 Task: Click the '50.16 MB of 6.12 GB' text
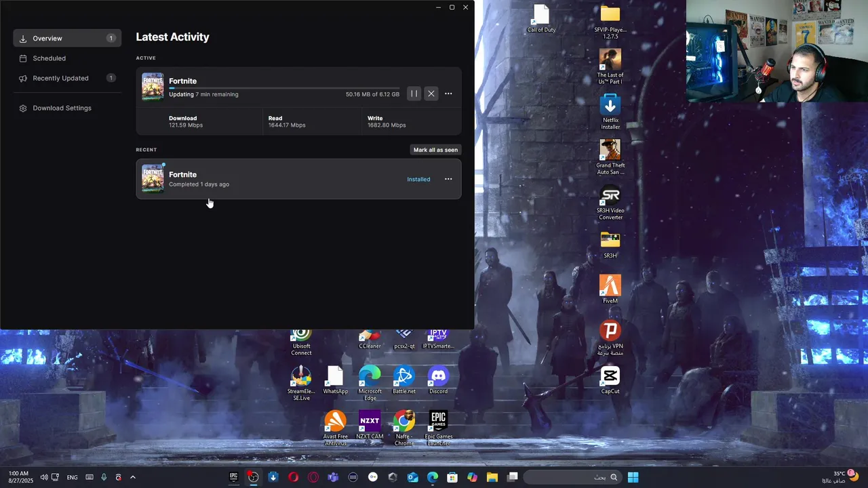click(x=372, y=94)
